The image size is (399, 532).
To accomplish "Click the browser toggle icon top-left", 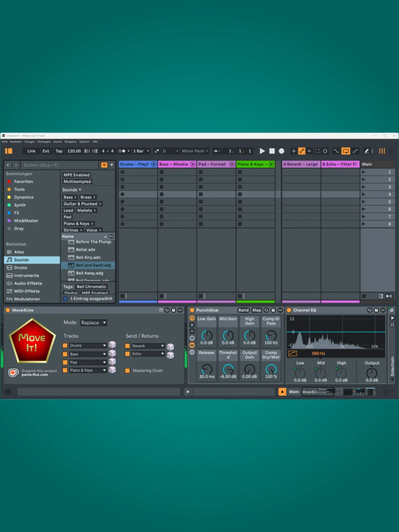I will click(8, 151).
